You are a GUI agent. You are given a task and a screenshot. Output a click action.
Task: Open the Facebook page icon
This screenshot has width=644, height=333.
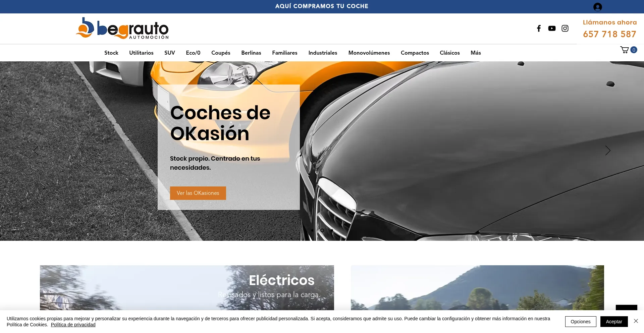tap(539, 29)
